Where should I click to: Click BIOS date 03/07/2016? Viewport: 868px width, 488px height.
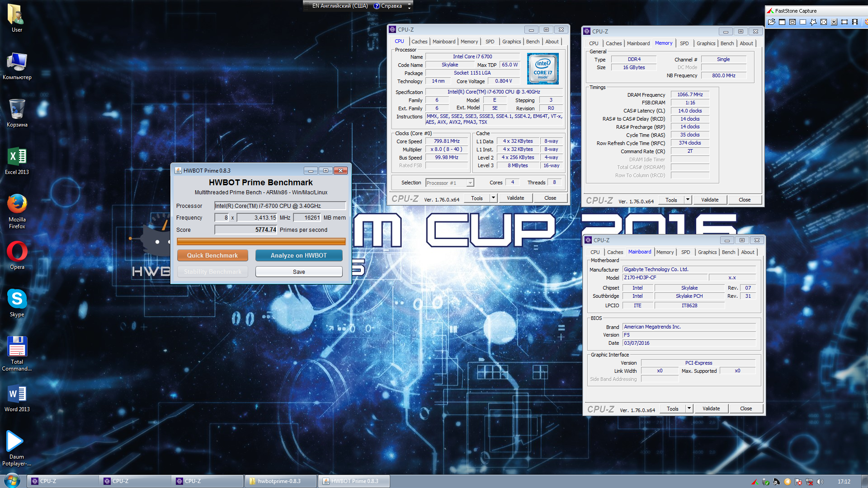(x=689, y=343)
